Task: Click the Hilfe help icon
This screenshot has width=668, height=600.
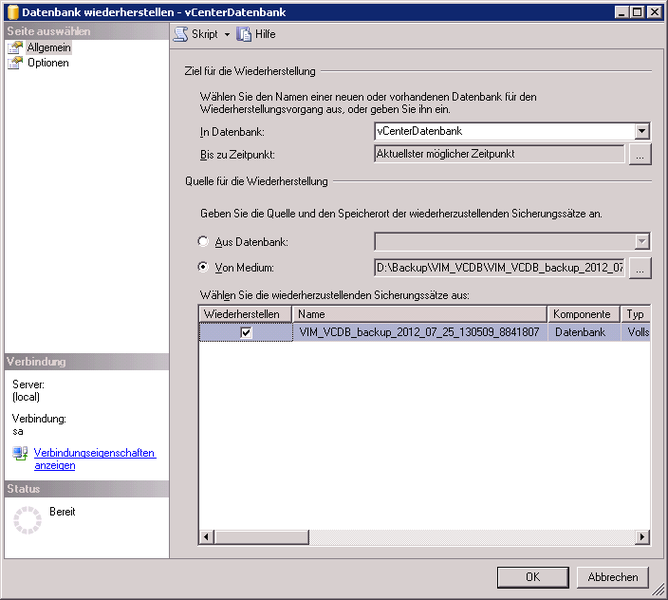Action: coord(243,34)
